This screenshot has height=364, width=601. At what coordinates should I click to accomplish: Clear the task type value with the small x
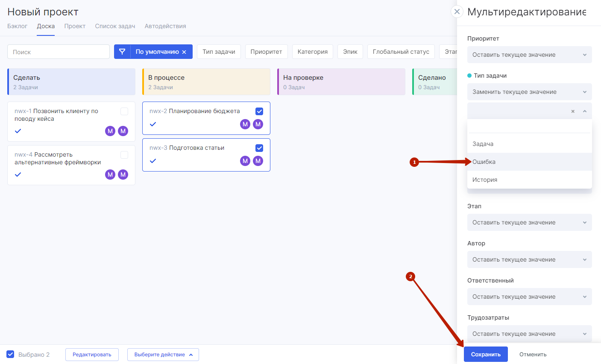(573, 111)
